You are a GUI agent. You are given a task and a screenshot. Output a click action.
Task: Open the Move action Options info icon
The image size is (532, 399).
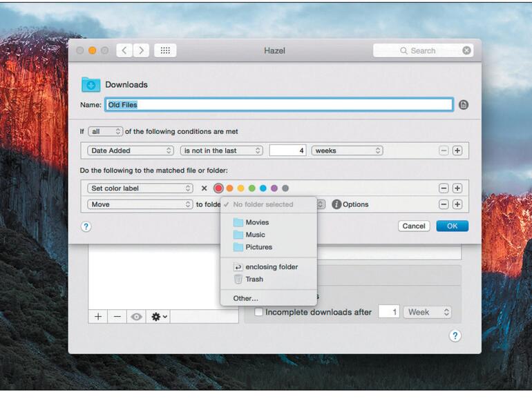336,204
